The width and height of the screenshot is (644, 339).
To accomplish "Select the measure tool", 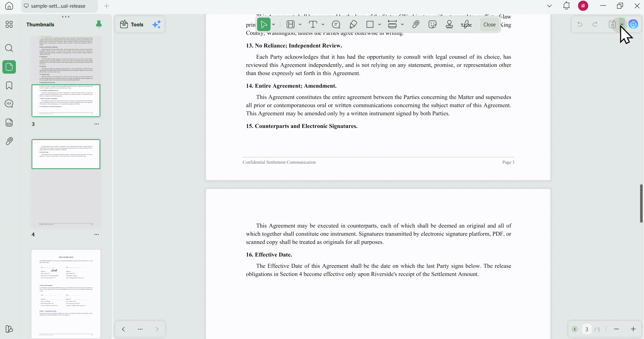I will coord(392,24).
